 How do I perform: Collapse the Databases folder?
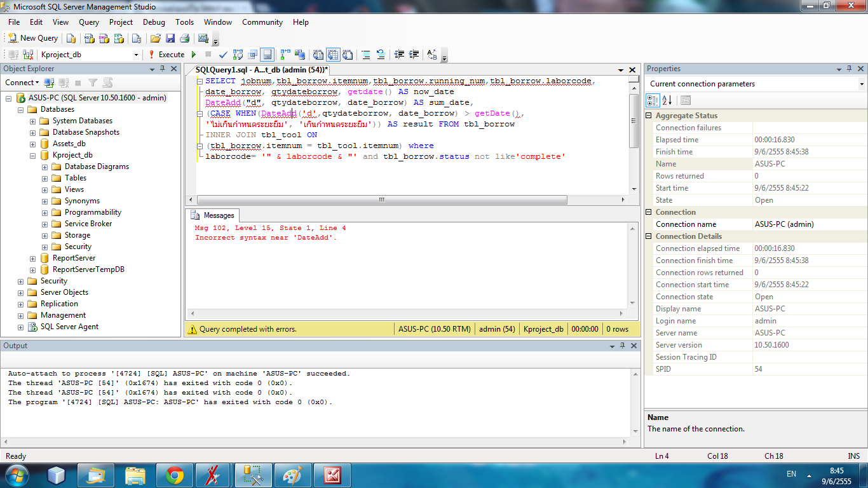tap(21, 109)
